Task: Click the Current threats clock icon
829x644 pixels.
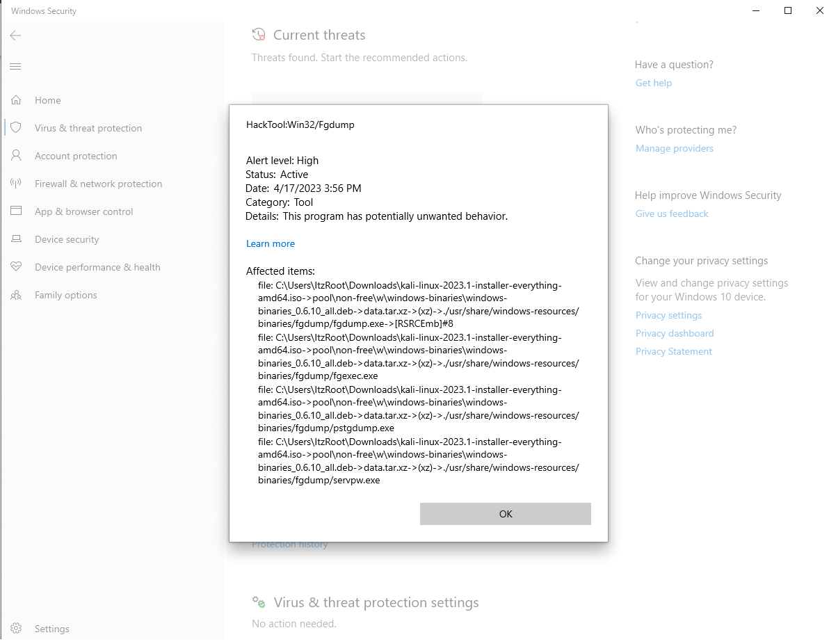Action: (x=259, y=34)
